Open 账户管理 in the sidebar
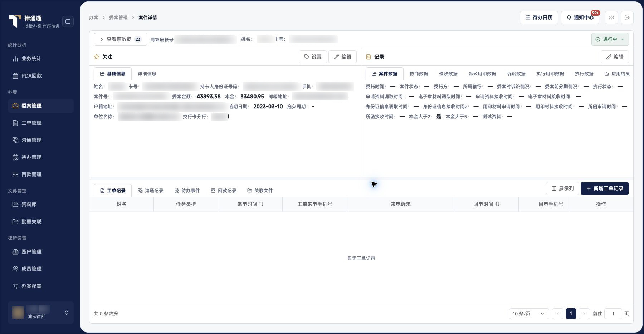Image resolution: width=644 pixels, height=334 pixels. point(41,252)
